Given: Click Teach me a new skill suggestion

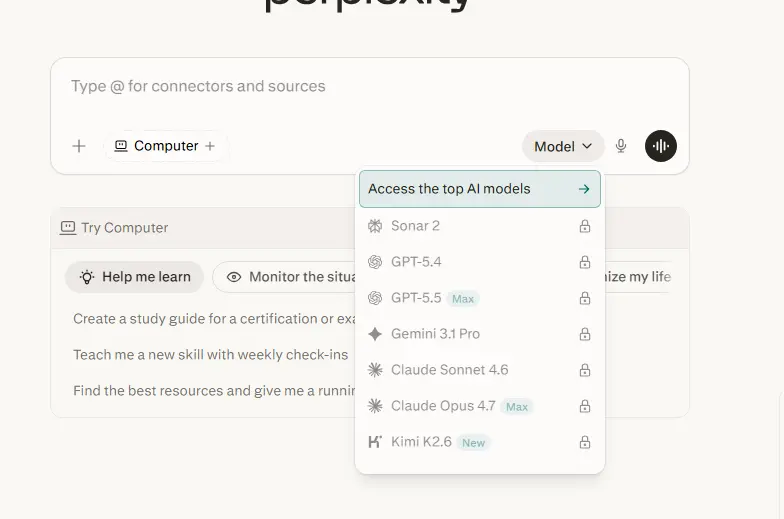Looking at the screenshot, I should pyautogui.click(x=210, y=355).
